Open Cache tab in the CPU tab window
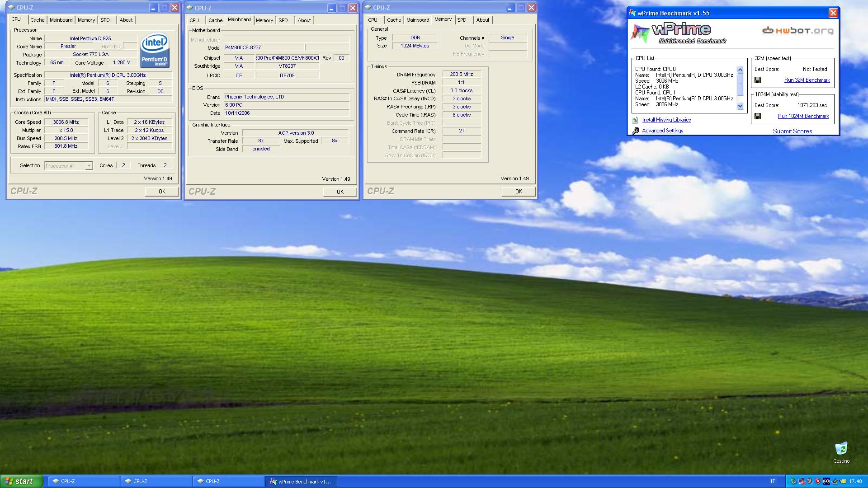The image size is (868, 488). click(x=38, y=20)
